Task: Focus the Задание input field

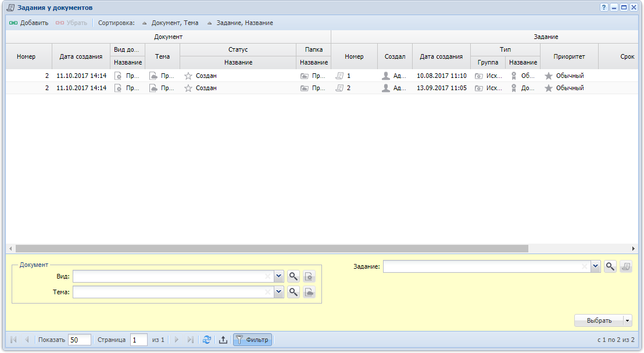Action: (487, 266)
